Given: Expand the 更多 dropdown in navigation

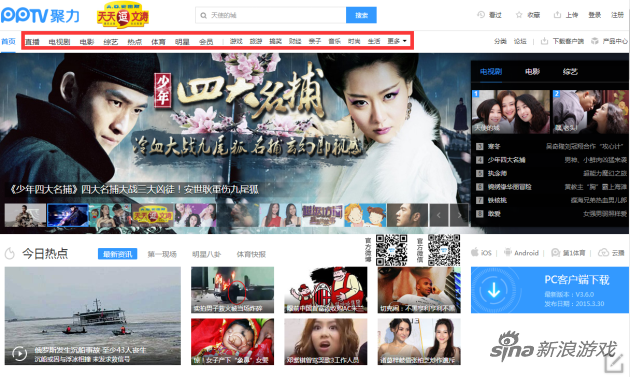Looking at the screenshot, I should 397,41.
